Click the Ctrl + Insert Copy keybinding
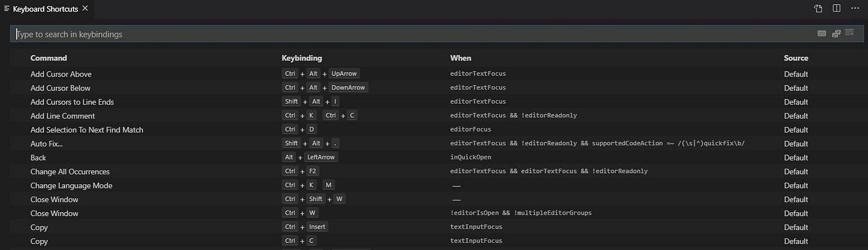 305,227
